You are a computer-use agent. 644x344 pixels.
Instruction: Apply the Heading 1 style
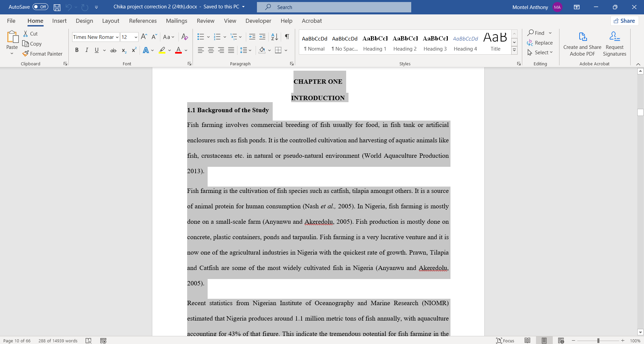tap(375, 43)
